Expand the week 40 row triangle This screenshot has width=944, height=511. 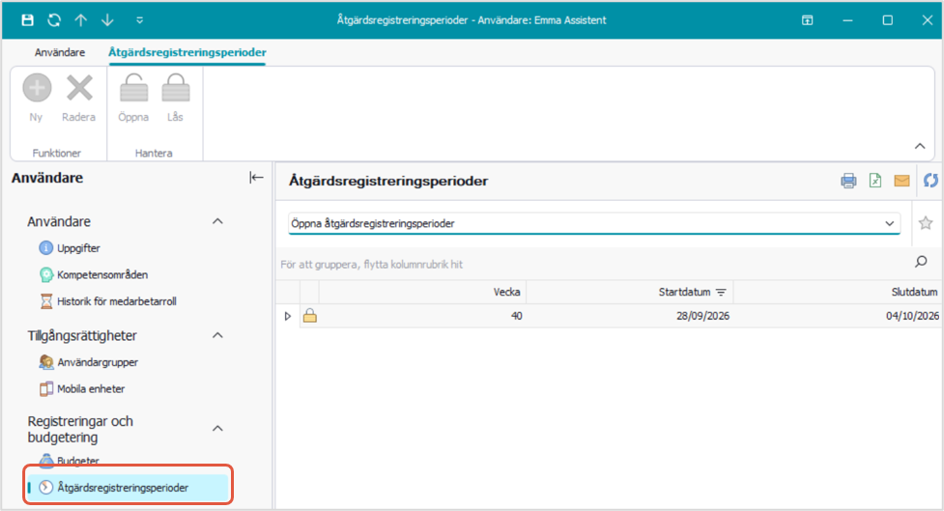288,316
